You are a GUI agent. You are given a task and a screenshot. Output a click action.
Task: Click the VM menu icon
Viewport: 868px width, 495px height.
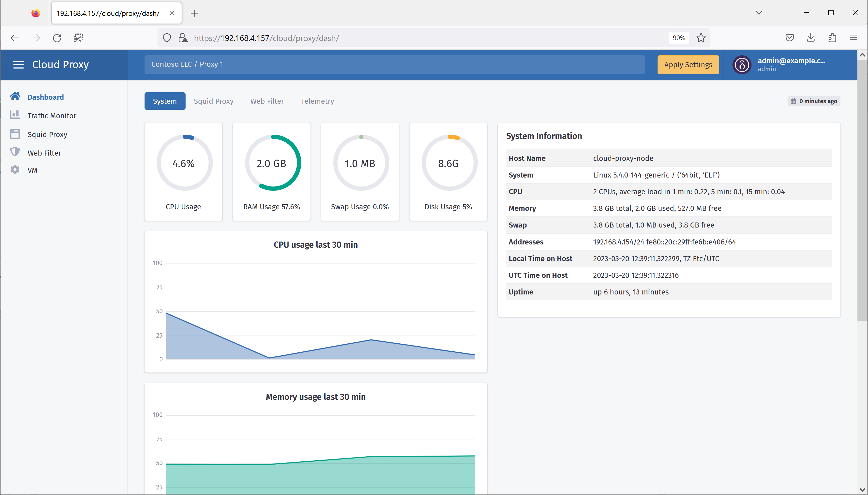14,170
